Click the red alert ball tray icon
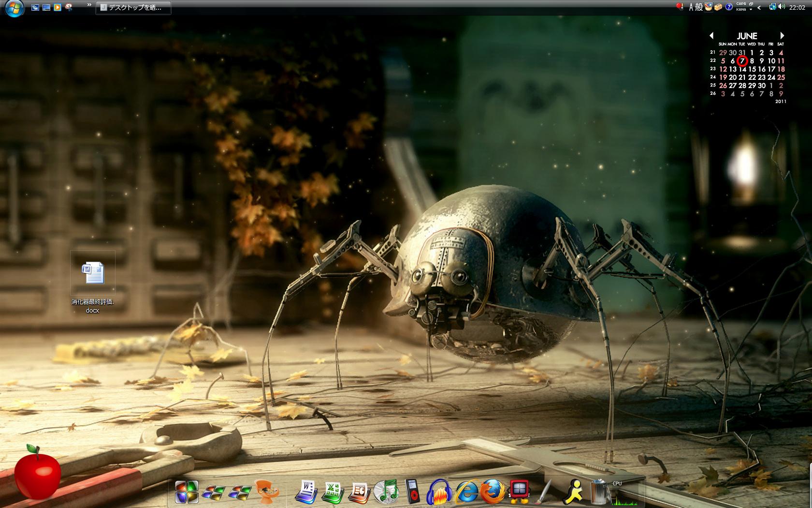 click(x=679, y=7)
